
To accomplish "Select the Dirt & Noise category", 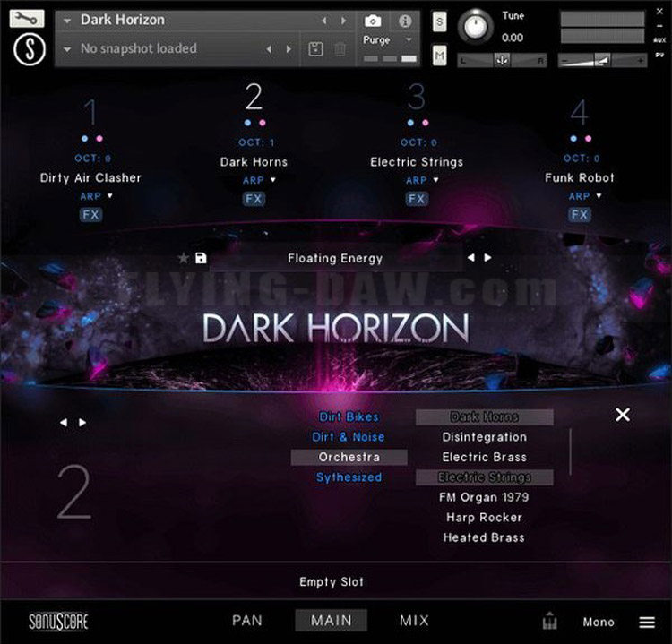I will point(349,437).
